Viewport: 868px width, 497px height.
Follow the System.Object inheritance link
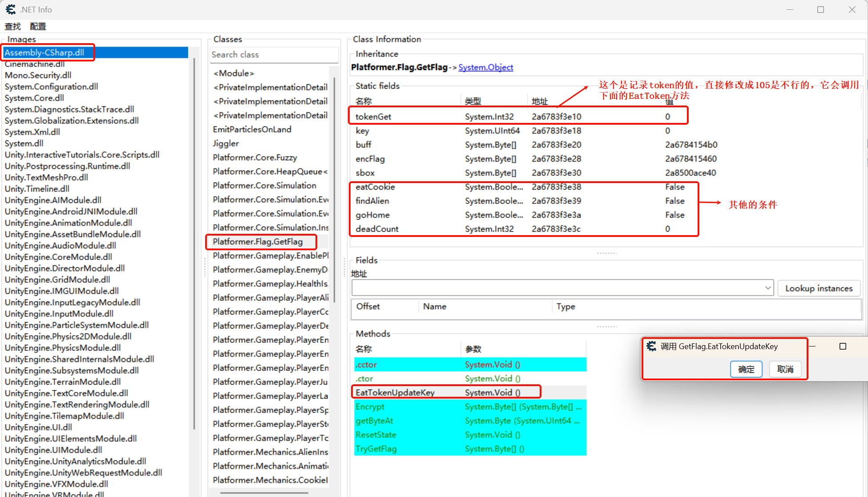coord(485,67)
